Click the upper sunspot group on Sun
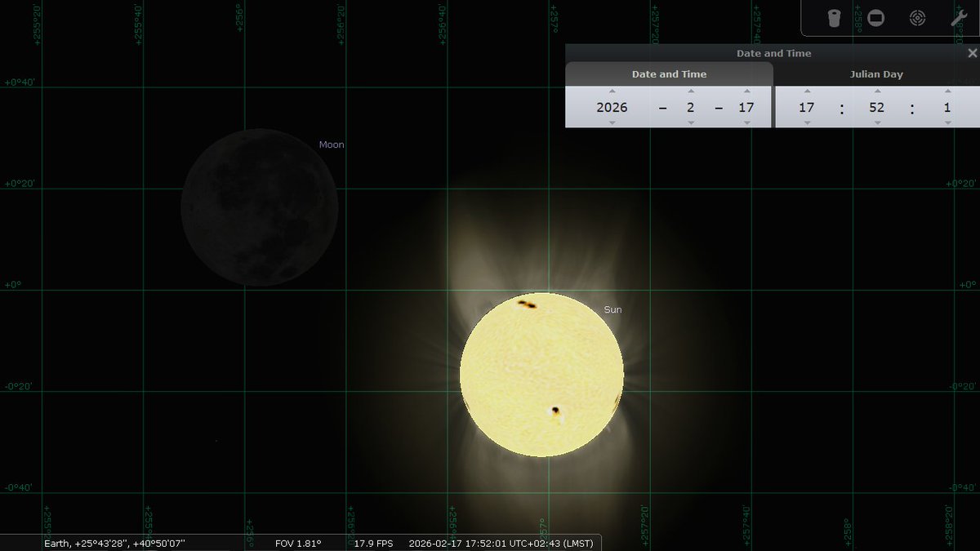Image resolution: width=980 pixels, height=551 pixels. pos(527,304)
